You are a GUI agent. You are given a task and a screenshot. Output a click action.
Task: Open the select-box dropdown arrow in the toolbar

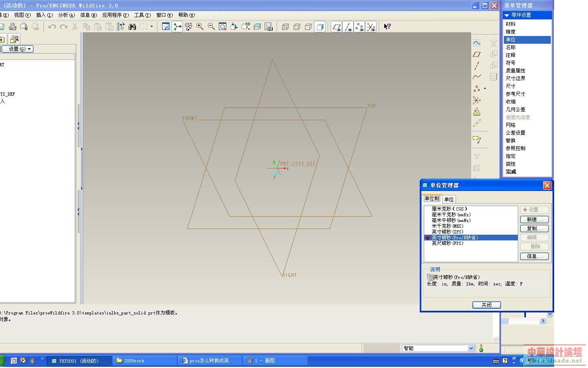point(151,27)
